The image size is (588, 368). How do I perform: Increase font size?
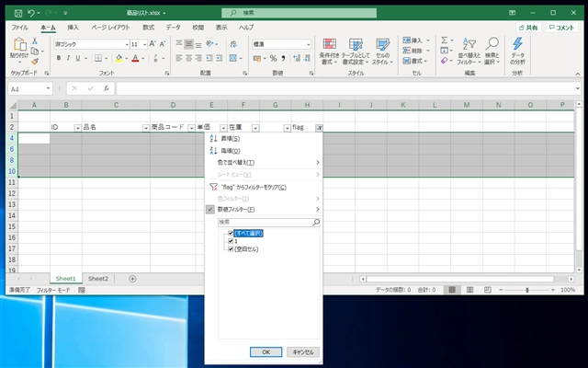click(153, 44)
